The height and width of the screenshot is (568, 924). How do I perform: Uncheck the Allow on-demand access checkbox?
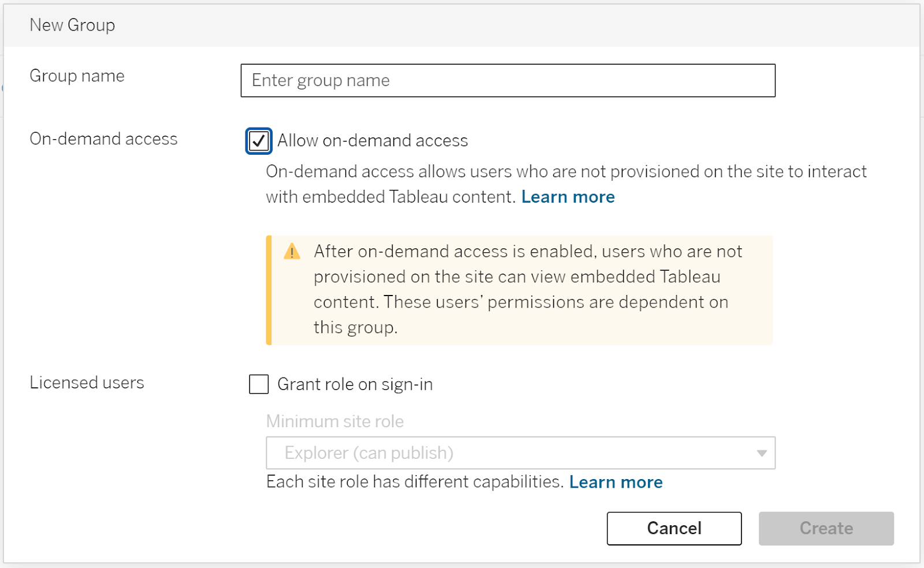coord(259,141)
